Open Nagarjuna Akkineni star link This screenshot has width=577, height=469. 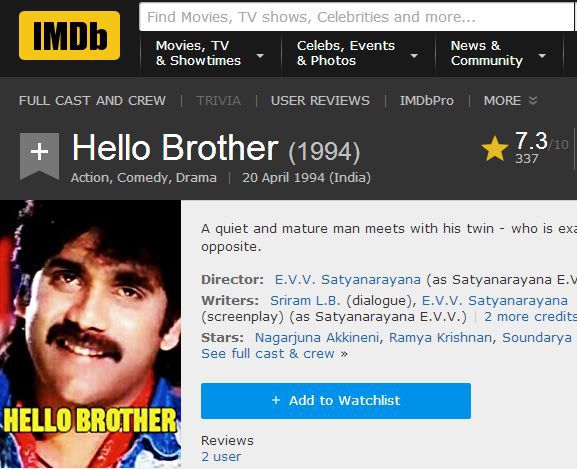coord(317,338)
